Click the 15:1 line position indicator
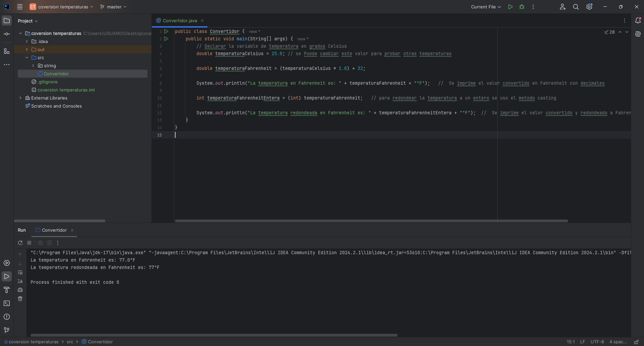The image size is (644, 346). (x=571, y=342)
